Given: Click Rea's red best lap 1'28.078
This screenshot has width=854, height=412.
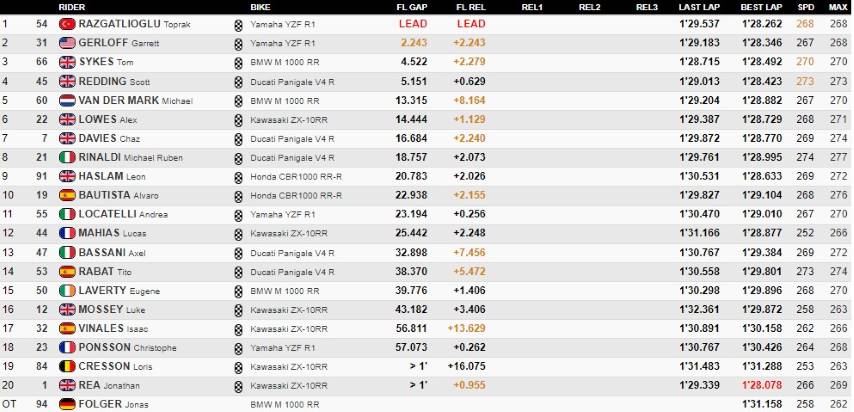Looking at the screenshot, I should pos(762,385).
